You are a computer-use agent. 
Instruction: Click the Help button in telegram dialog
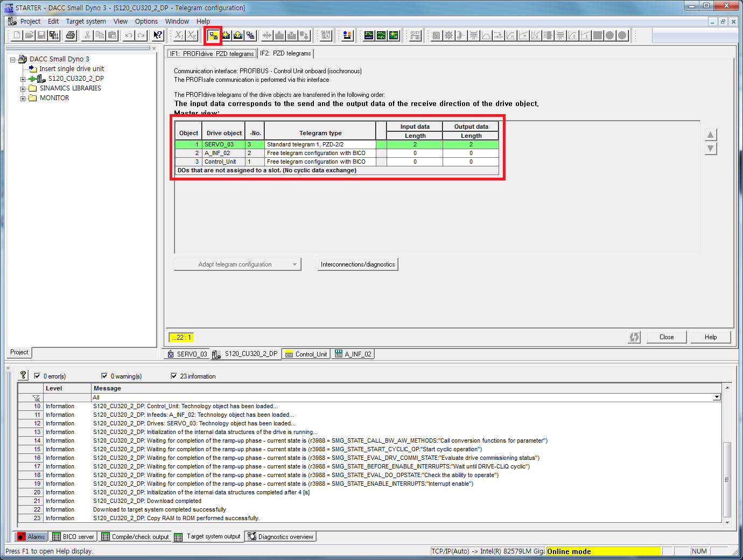[x=711, y=337]
